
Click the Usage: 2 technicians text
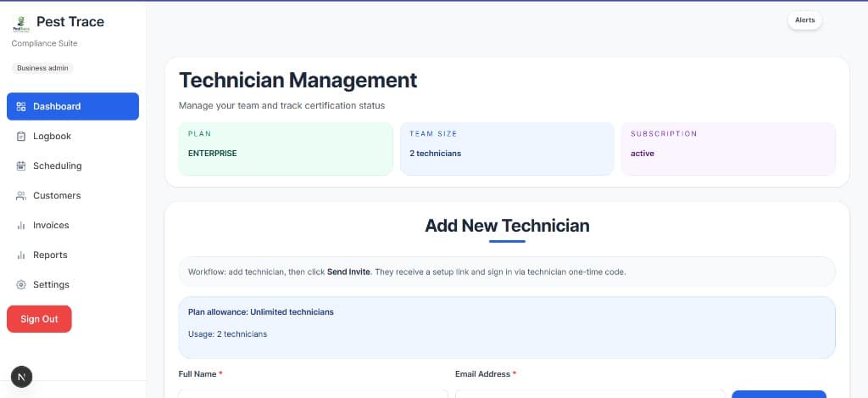coord(227,334)
